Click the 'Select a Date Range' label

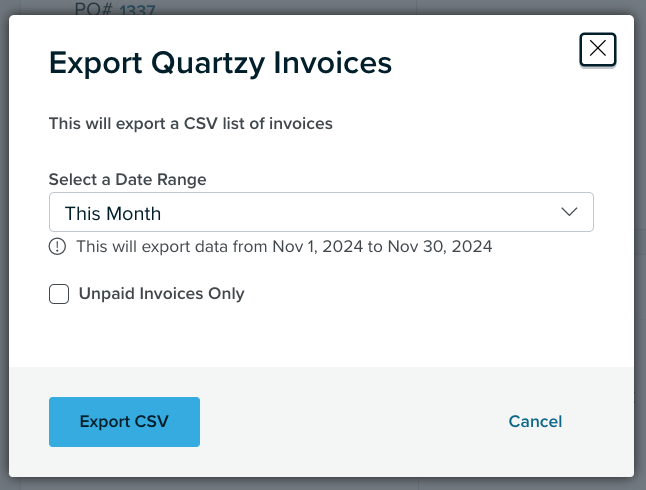tap(127, 180)
